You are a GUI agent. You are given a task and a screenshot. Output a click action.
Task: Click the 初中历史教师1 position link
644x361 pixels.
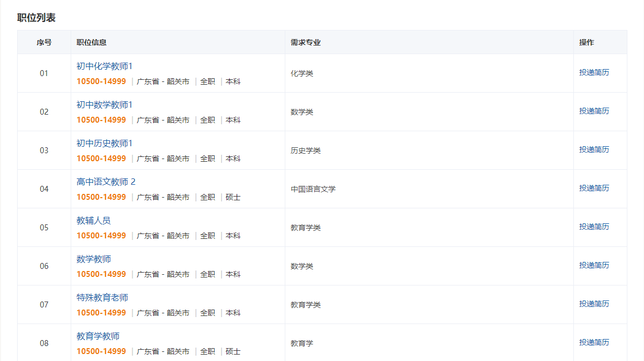(104, 144)
